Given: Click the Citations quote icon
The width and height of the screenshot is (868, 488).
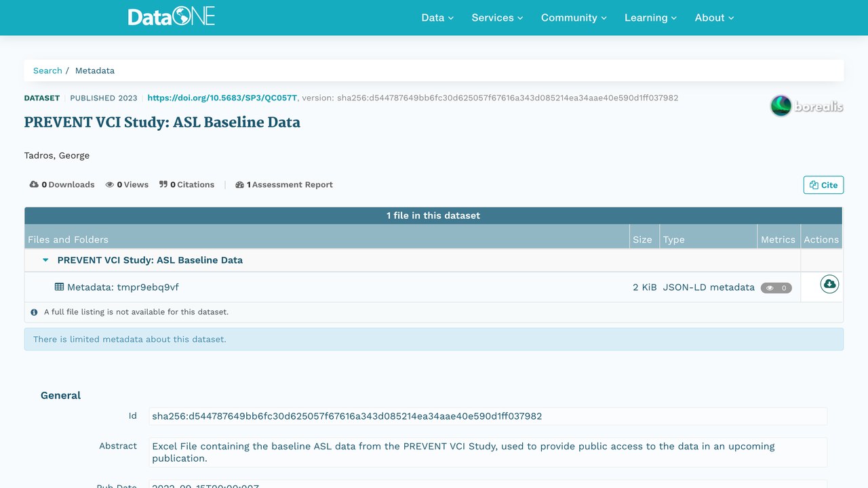Looking at the screenshot, I should pyautogui.click(x=163, y=184).
